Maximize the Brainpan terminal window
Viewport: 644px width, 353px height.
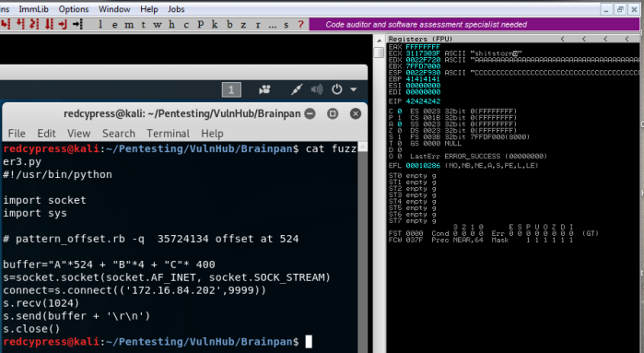pyautogui.click(x=333, y=113)
